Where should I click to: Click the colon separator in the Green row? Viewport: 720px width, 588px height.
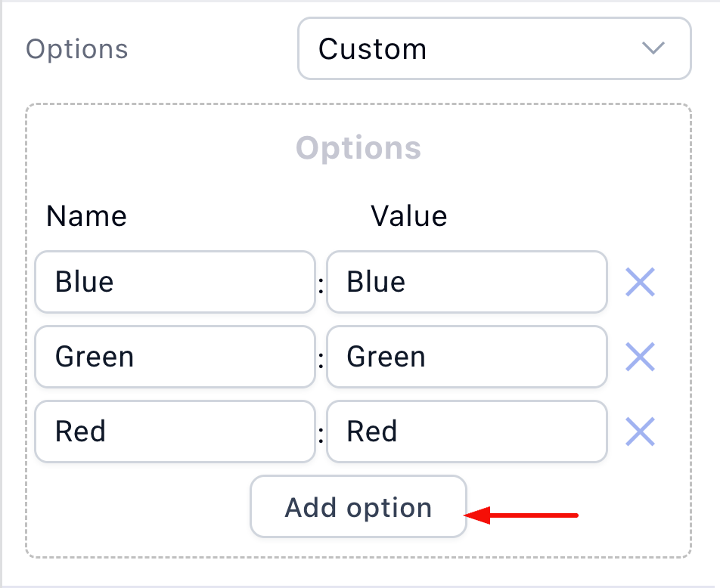tap(321, 360)
